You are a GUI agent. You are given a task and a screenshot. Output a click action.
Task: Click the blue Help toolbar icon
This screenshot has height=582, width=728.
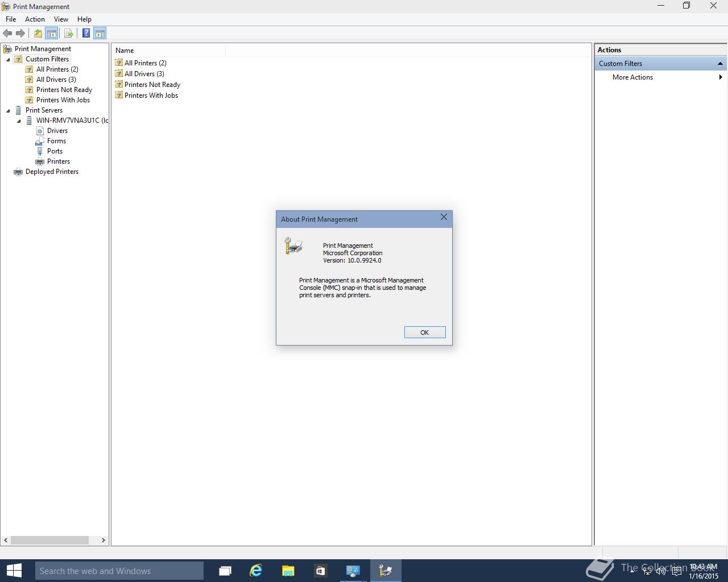[86, 34]
